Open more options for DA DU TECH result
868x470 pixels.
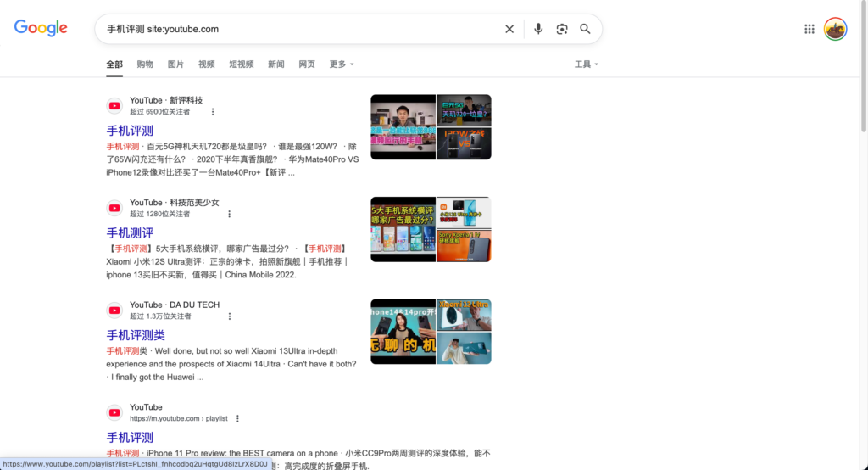[229, 316]
